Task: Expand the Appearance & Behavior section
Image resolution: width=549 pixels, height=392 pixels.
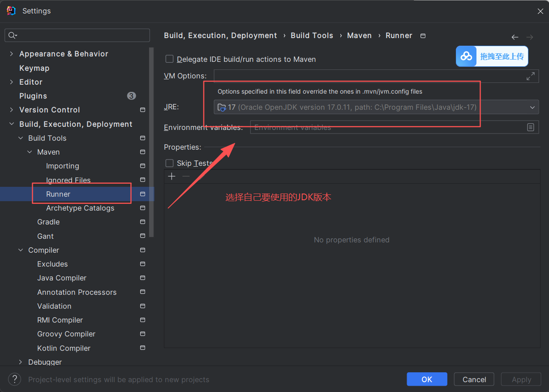Action: click(12, 54)
